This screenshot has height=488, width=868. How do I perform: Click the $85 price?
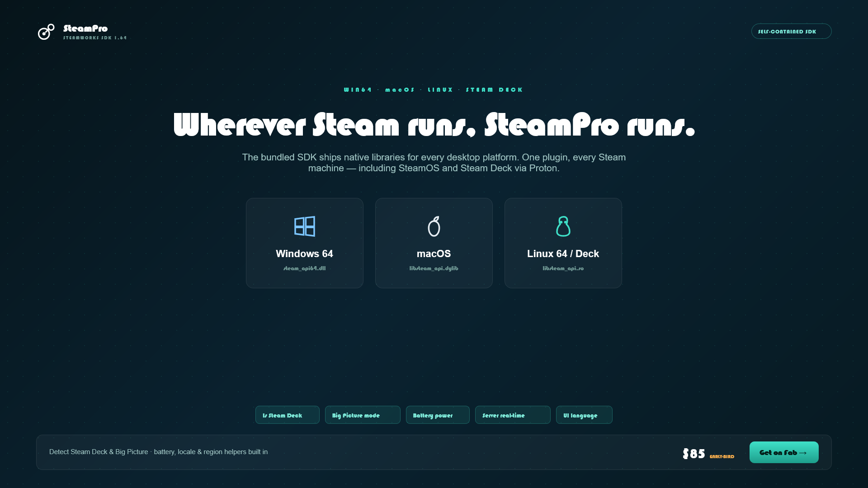tap(694, 454)
